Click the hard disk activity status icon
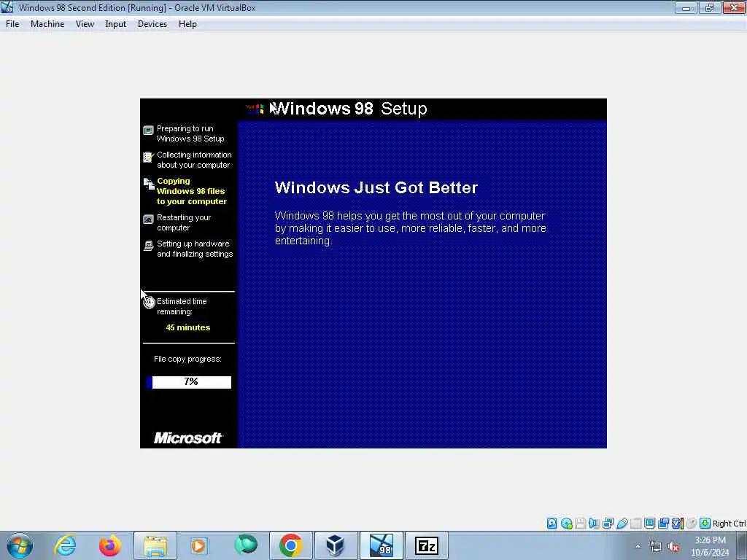 (x=551, y=524)
